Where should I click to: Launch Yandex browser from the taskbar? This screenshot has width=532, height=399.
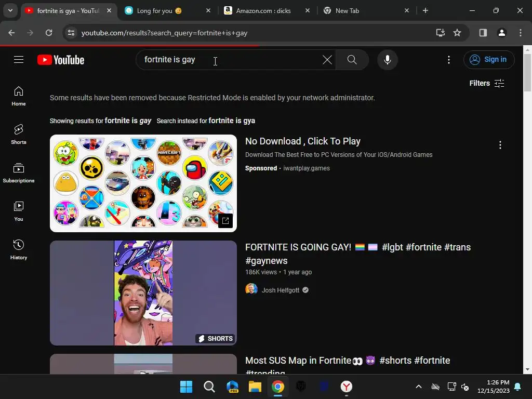(x=347, y=387)
